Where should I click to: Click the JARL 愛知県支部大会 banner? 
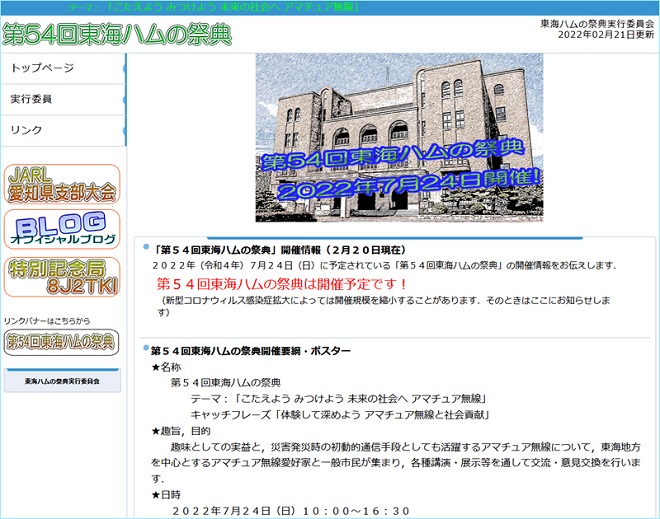[62, 184]
